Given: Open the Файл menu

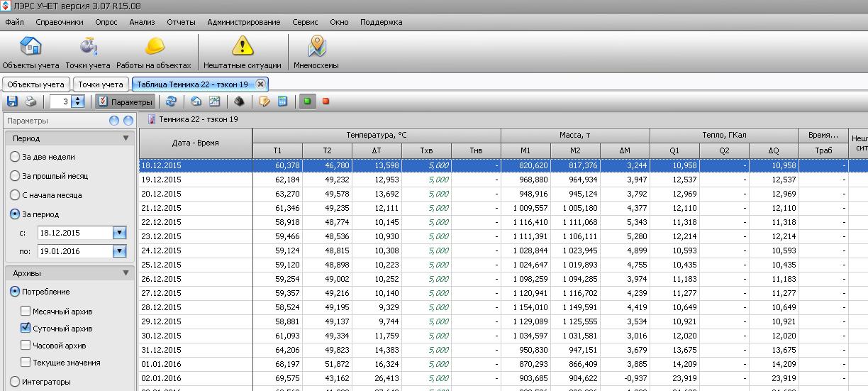Looking at the screenshot, I should 14,22.
